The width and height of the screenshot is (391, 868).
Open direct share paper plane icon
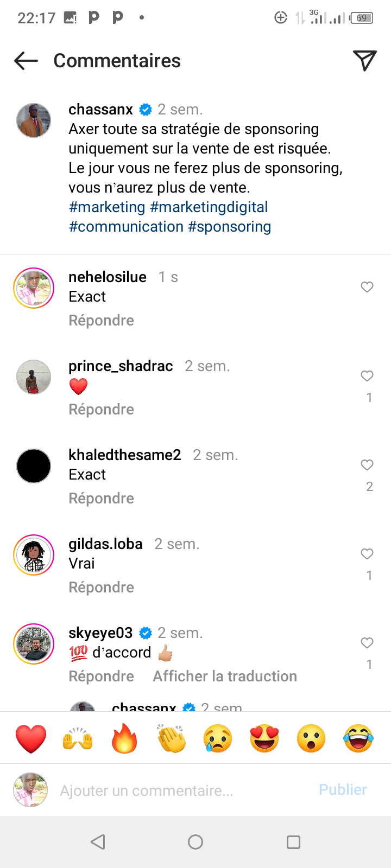tap(365, 61)
